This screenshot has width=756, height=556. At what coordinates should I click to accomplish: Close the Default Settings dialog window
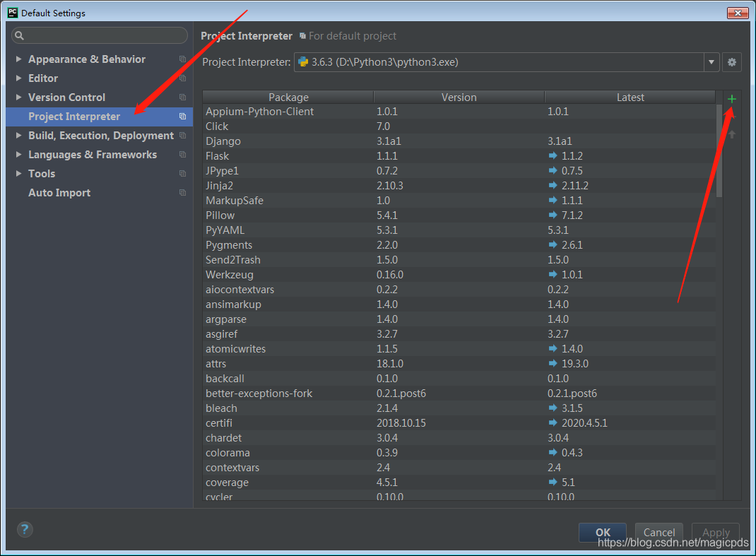pyautogui.click(x=738, y=13)
